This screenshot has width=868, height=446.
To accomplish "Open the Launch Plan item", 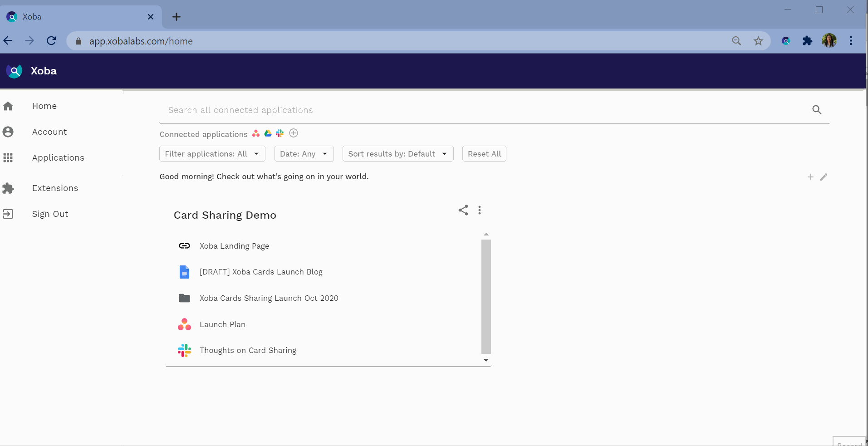I will [x=222, y=324].
